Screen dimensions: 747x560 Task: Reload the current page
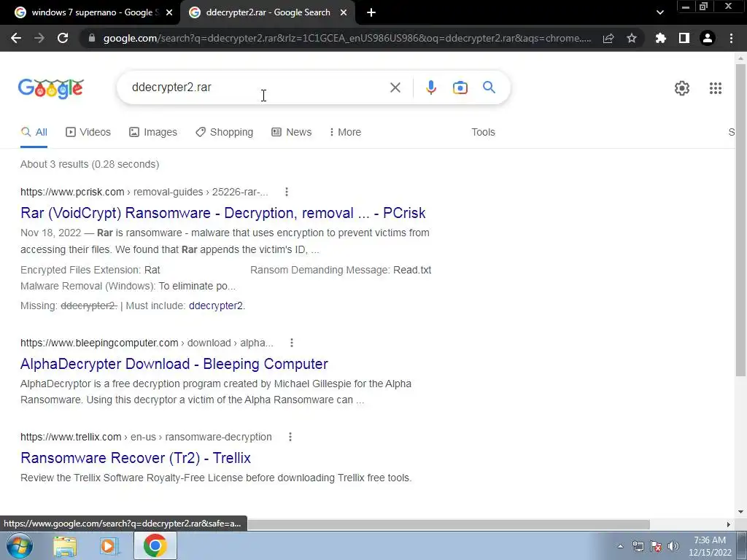(x=63, y=38)
